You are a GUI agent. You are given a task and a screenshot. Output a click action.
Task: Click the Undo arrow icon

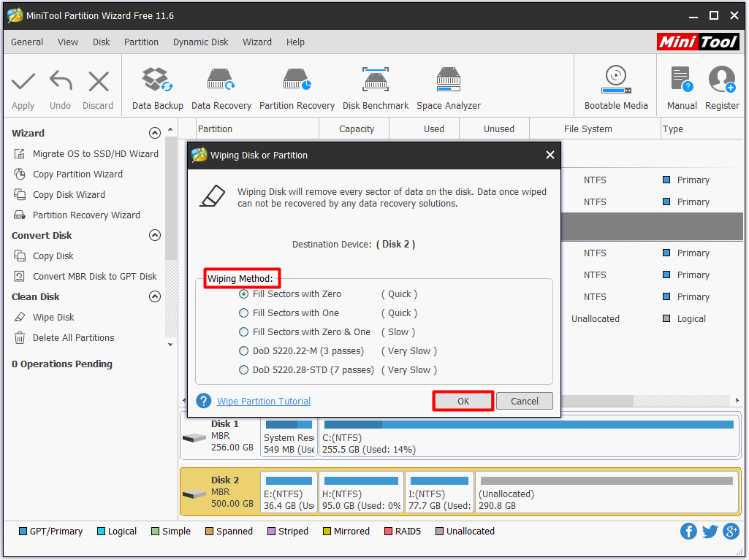(x=61, y=81)
